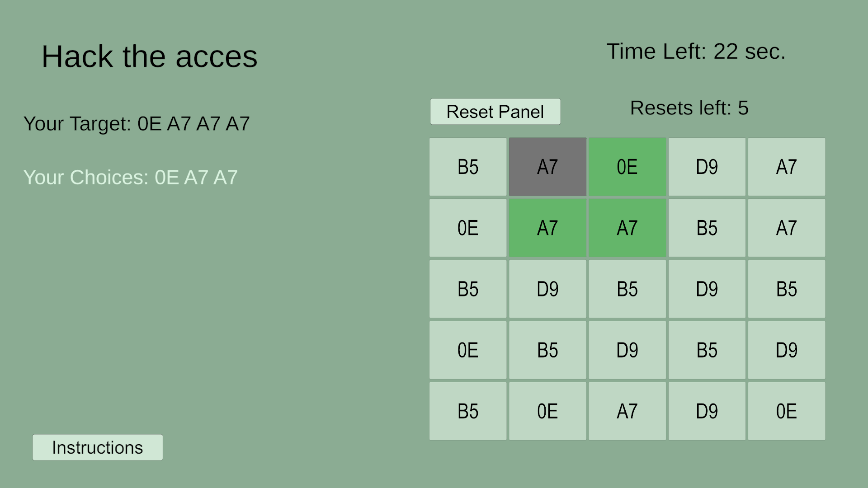Screen dimensions: 868x488
Task: Click the B5 tile in top-left corner
Action: click(x=468, y=167)
